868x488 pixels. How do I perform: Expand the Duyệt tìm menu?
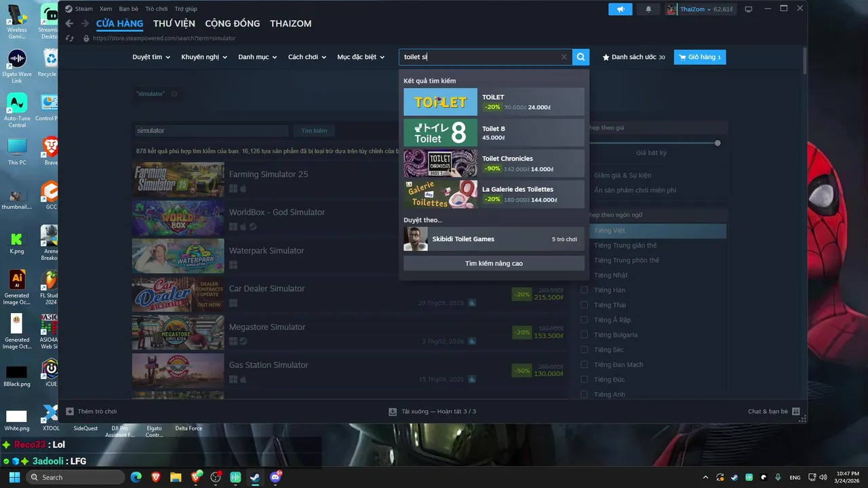pyautogui.click(x=151, y=57)
